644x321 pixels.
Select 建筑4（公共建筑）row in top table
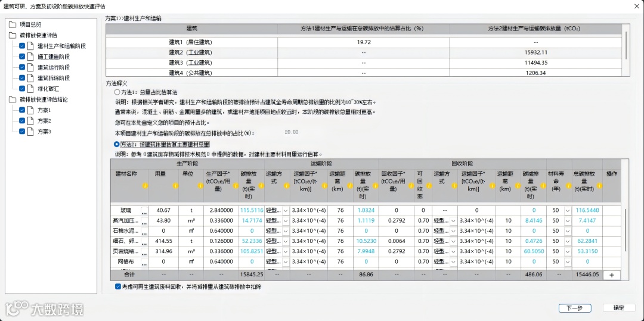pyautogui.click(x=364, y=73)
